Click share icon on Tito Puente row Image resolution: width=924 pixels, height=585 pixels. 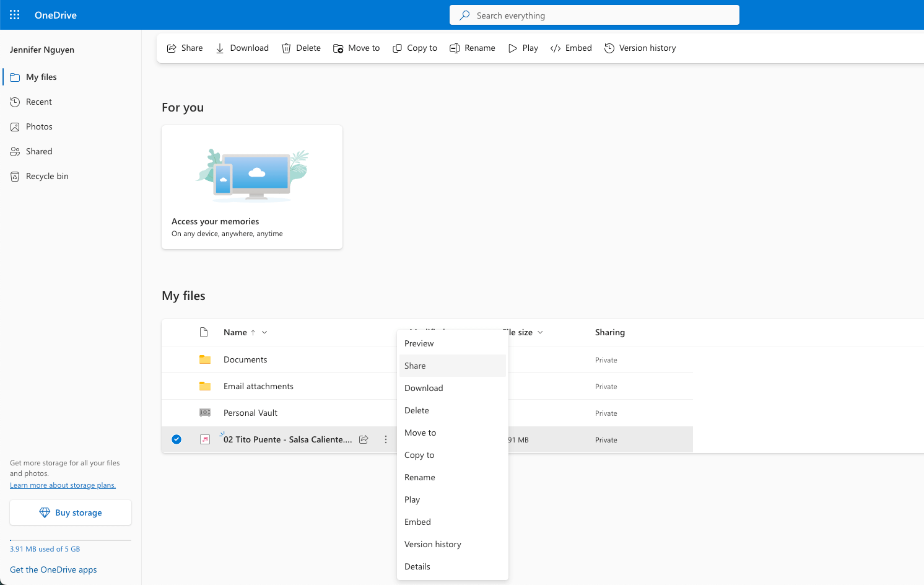pos(364,439)
